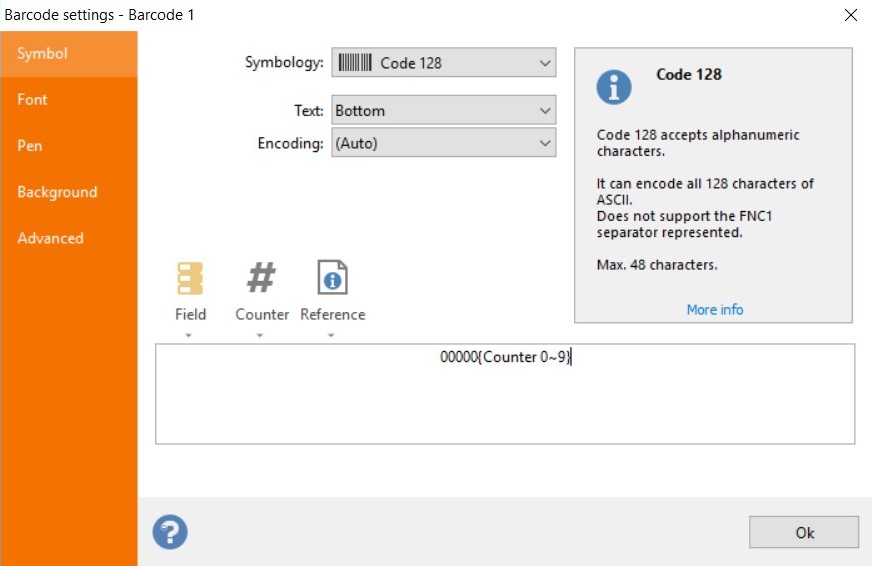This screenshot has height=566, width=872.
Task: Expand the small arrow under Reference
Action: (x=331, y=335)
